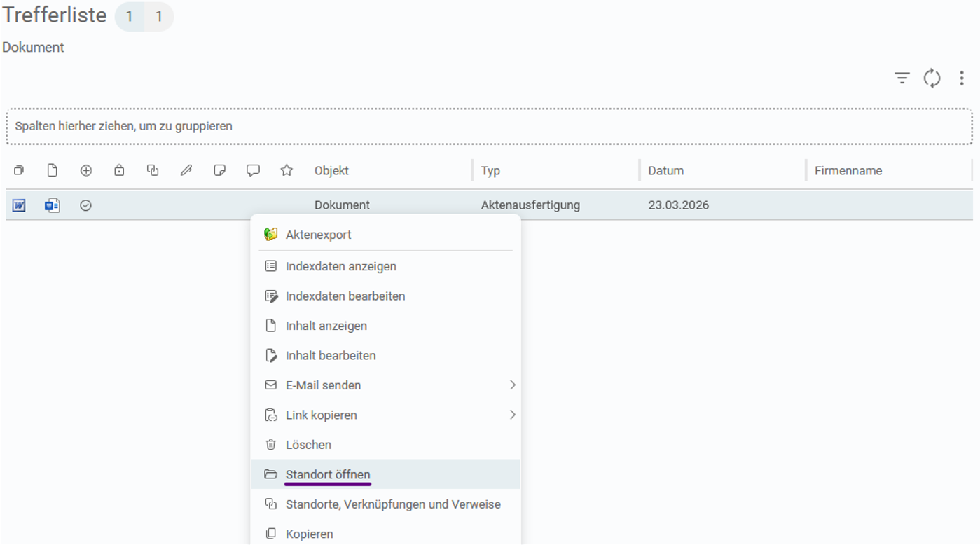
Task: Sort by the Firmenname column header
Action: (x=848, y=170)
